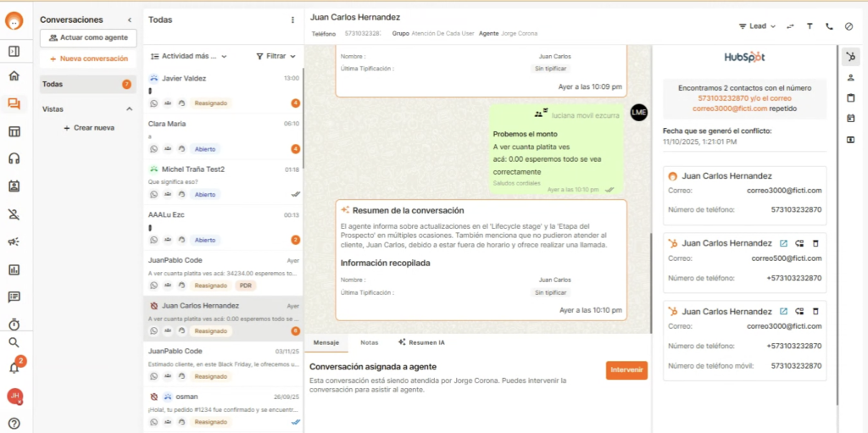Click the orange app logo at top left

click(14, 21)
